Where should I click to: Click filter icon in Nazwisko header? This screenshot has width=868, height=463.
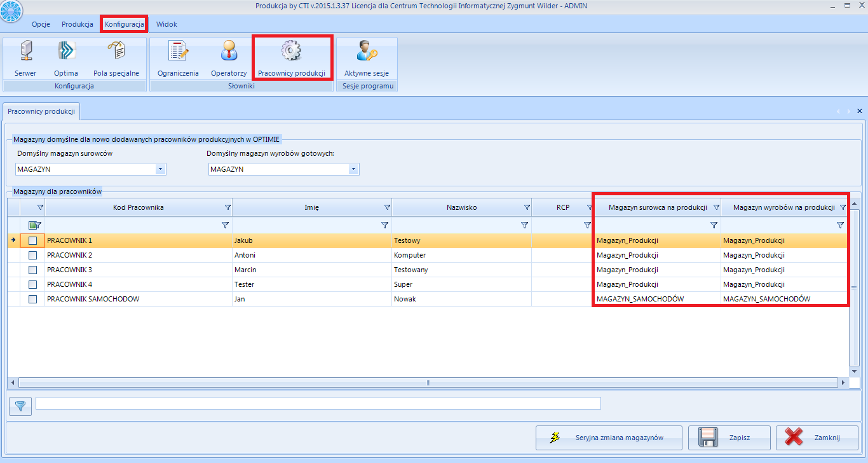527,207
